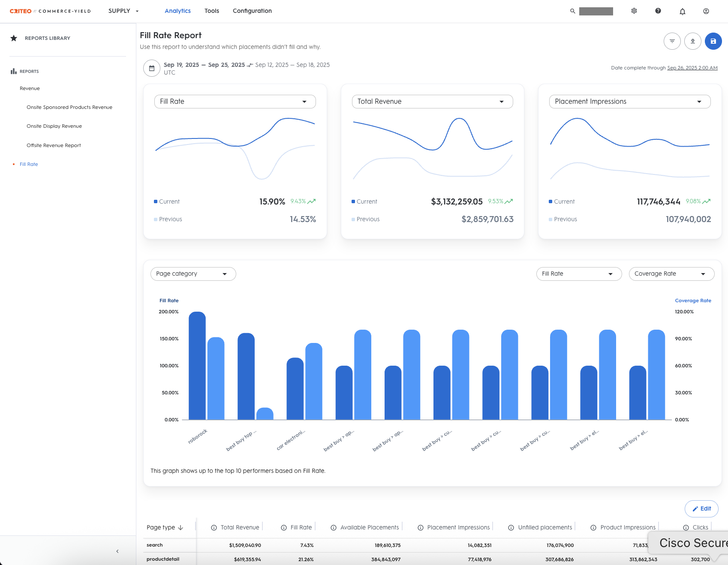Image resolution: width=728 pixels, height=565 pixels.
Task: Click the help question mark icon
Action: (658, 11)
